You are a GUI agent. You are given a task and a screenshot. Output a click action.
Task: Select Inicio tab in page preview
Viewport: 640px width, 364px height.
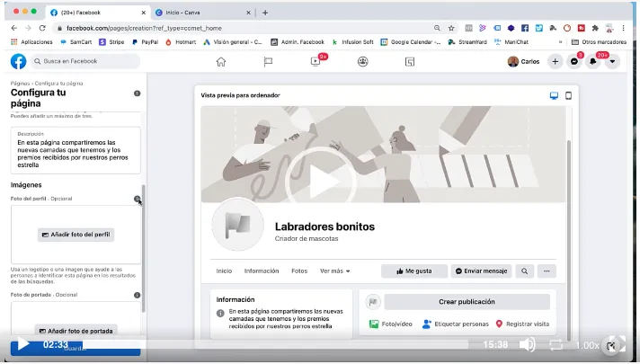coord(224,271)
